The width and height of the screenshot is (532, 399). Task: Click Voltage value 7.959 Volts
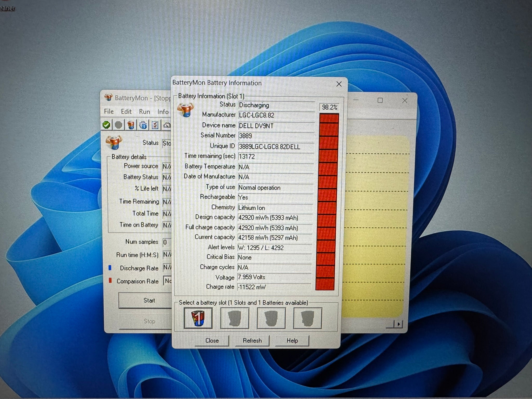click(274, 277)
